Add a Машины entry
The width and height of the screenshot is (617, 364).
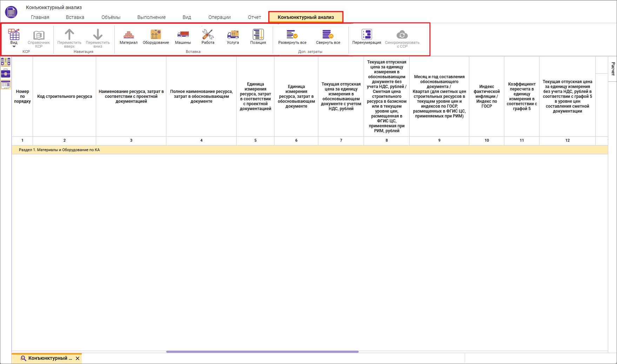pos(183,37)
